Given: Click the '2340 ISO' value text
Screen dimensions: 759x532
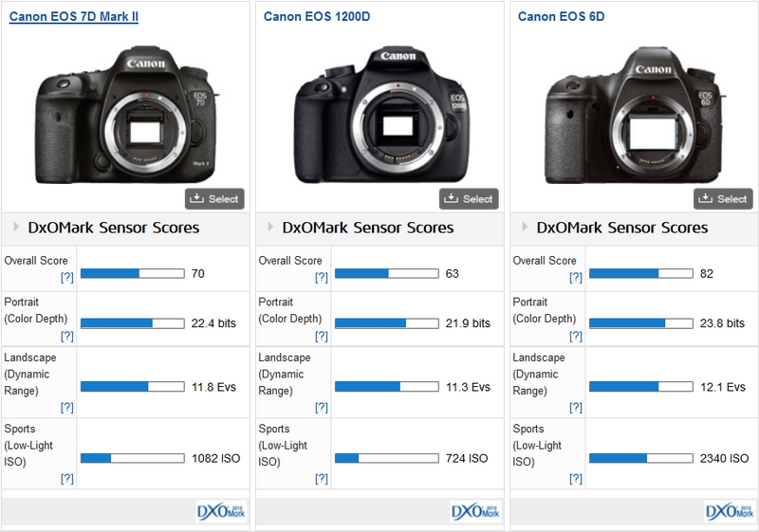Looking at the screenshot, I should [x=724, y=458].
